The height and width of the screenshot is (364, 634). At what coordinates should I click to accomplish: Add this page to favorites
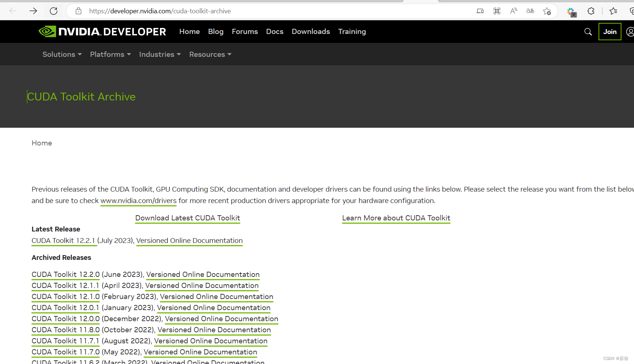tap(547, 11)
